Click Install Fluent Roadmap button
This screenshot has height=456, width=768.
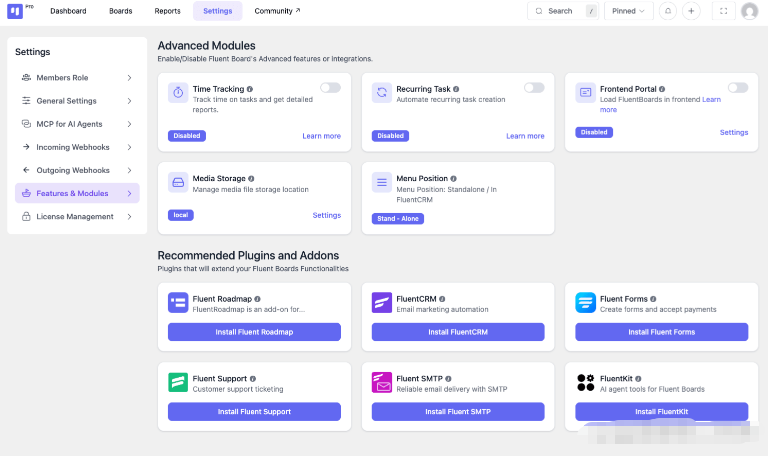[254, 332]
